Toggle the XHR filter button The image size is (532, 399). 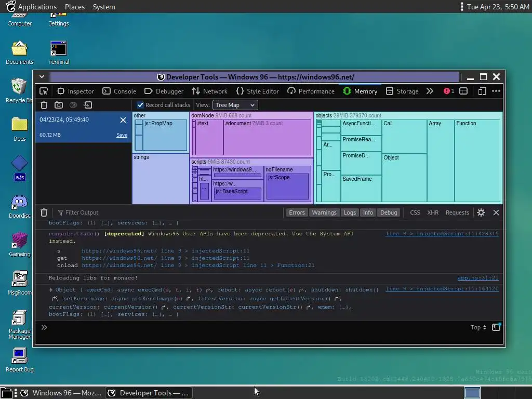click(433, 212)
